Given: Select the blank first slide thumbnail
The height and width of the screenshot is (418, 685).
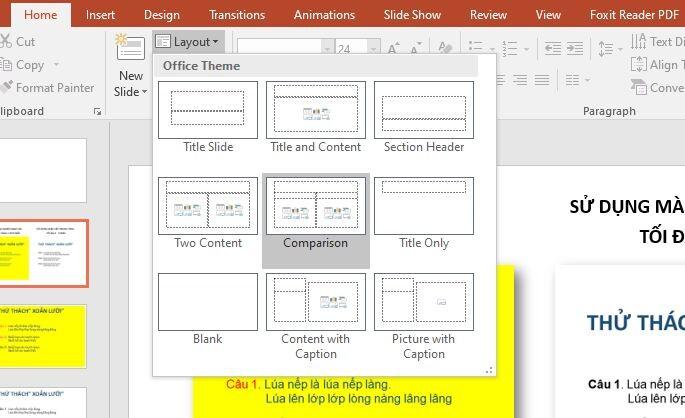Looking at the screenshot, I should click(x=43, y=171).
